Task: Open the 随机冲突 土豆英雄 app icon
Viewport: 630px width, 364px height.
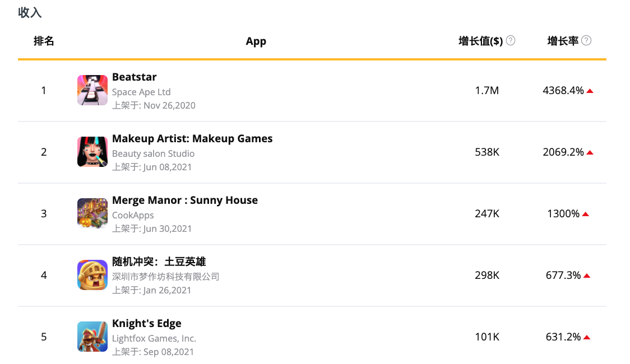Action: [92, 275]
